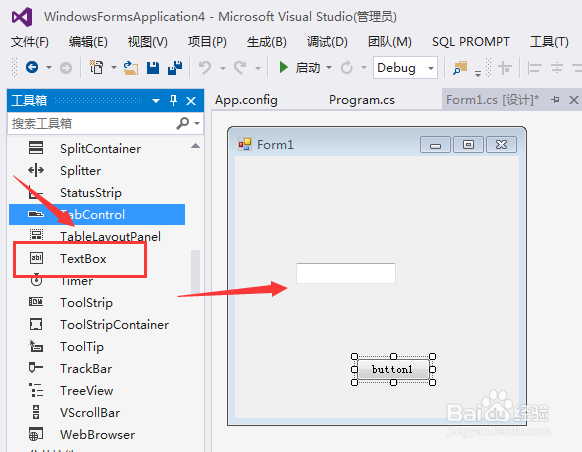Click the 搜索工具箱 search field
The image size is (582, 452).
click(92, 123)
